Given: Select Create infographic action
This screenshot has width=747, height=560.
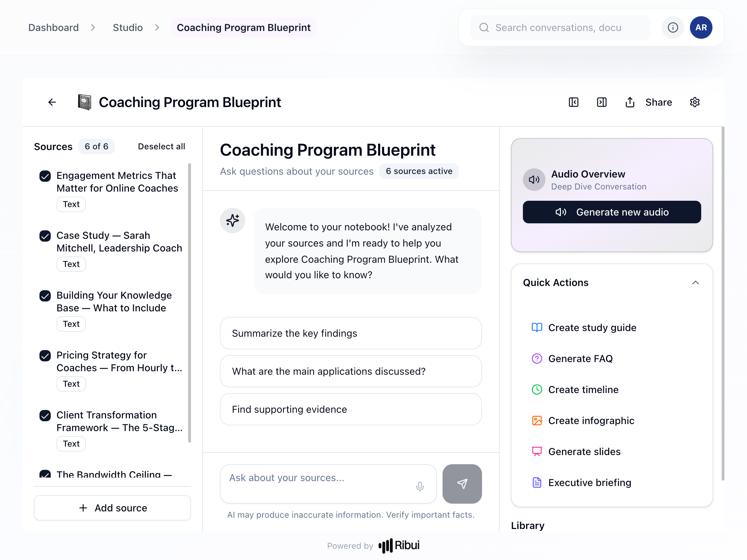Looking at the screenshot, I should pos(591,421).
